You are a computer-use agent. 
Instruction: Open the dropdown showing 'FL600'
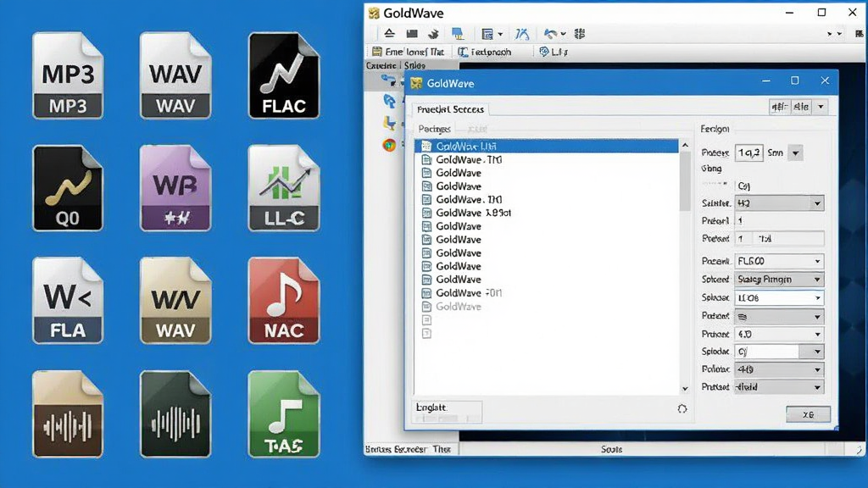(x=780, y=261)
